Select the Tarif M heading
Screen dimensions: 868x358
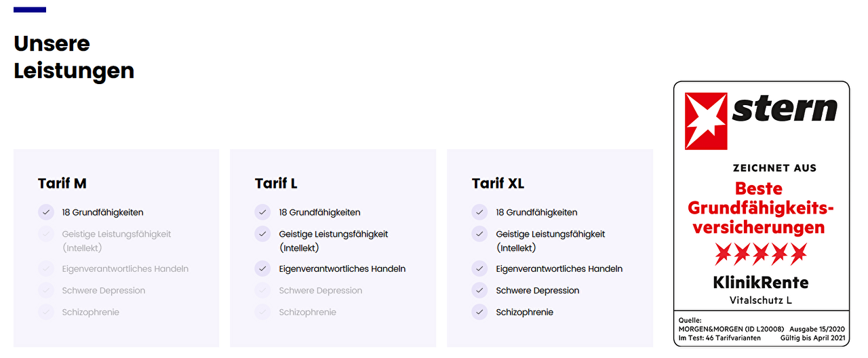(x=62, y=183)
